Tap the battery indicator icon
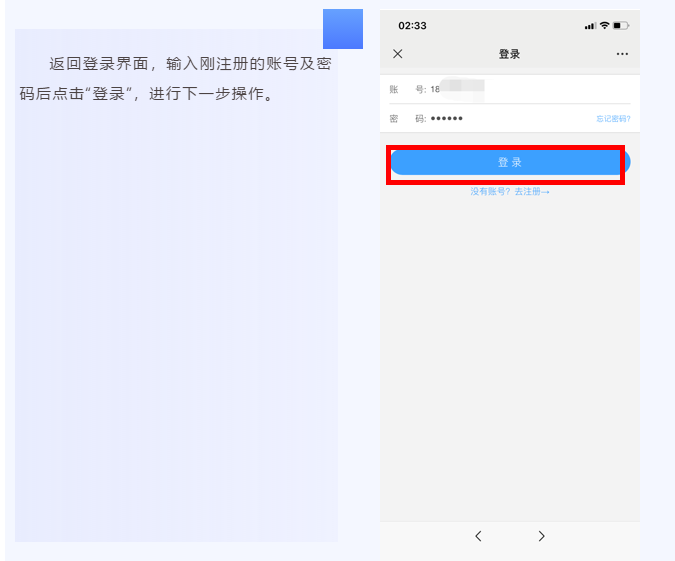This screenshot has height=561, width=675. (x=621, y=25)
